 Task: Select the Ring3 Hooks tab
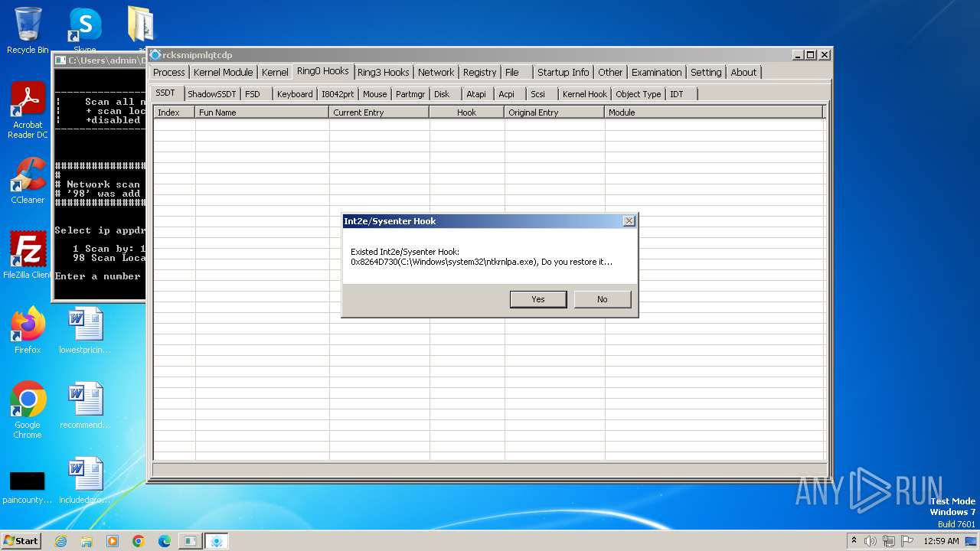(383, 72)
